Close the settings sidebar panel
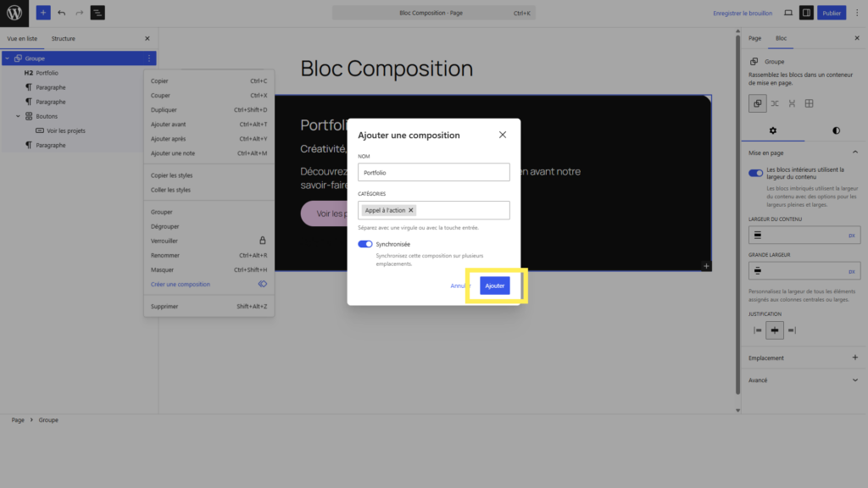 [857, 38]
